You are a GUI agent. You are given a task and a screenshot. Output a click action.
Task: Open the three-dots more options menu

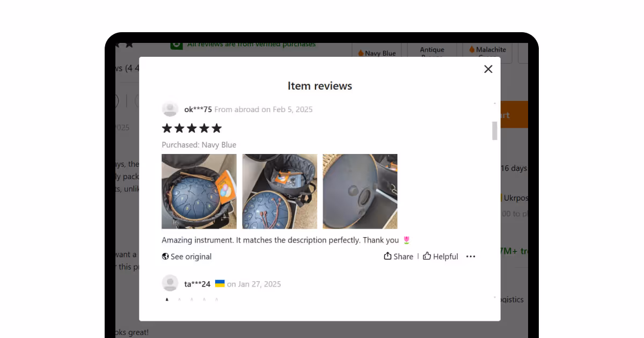(471, 256)
